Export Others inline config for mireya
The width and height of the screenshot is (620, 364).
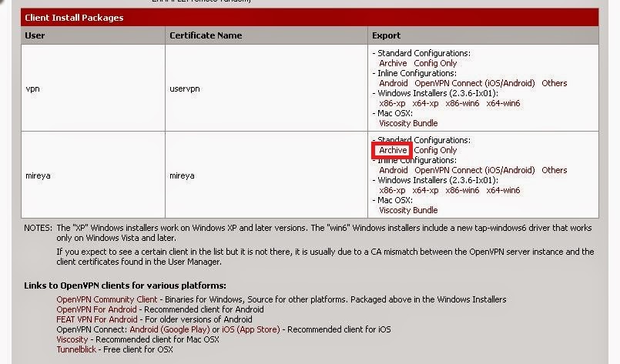(x=554, y=170)
